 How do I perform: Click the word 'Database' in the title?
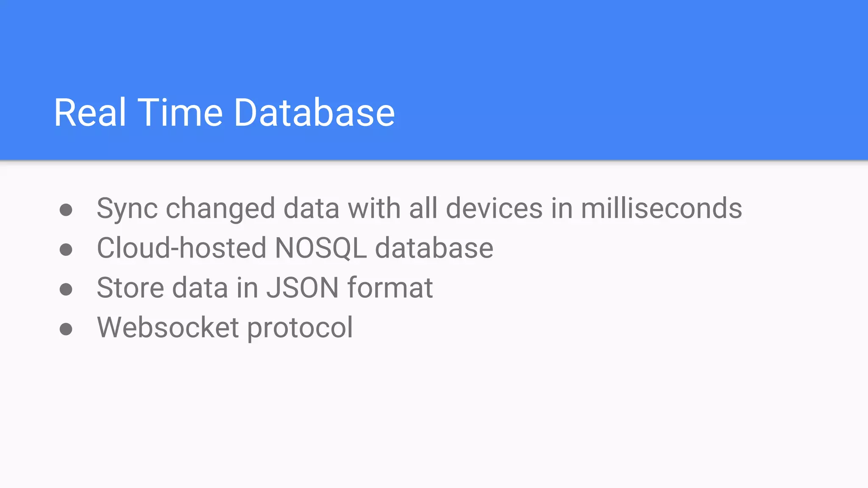coord(314,113)
